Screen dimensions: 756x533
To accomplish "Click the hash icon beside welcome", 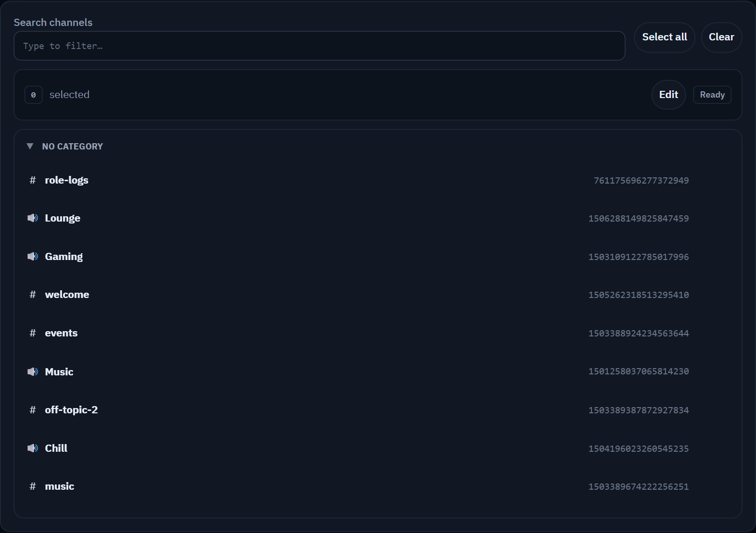I will (33, 295).
